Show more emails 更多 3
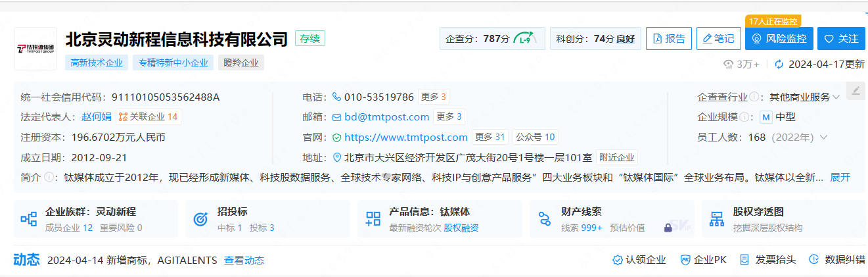The width and height of the screenshot is (868, 277). 449,117
